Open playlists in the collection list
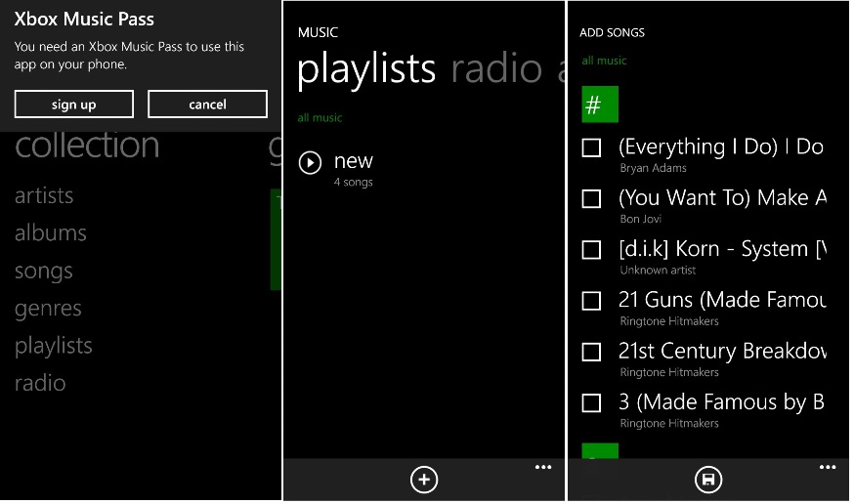Viewport: 854px width, 504px height. click(54, 346)
